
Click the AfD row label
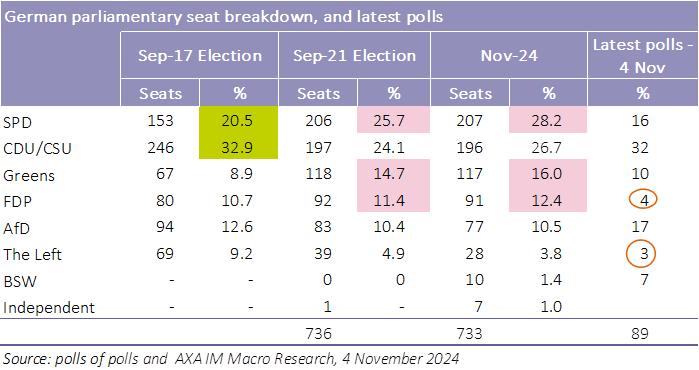click(16, 228)
